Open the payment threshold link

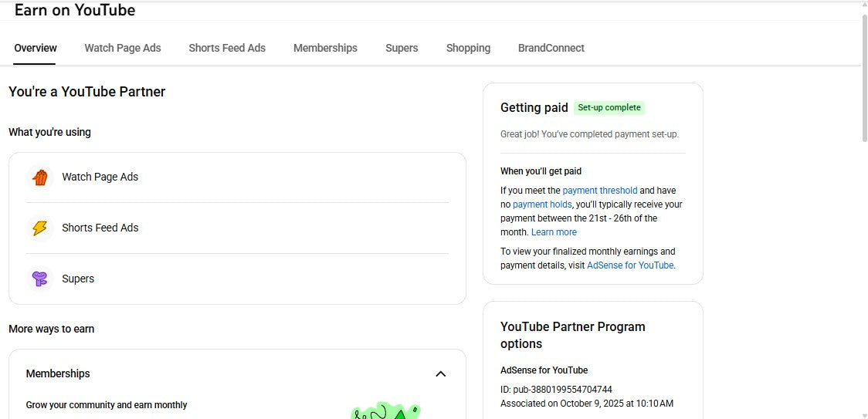(600, 191)
